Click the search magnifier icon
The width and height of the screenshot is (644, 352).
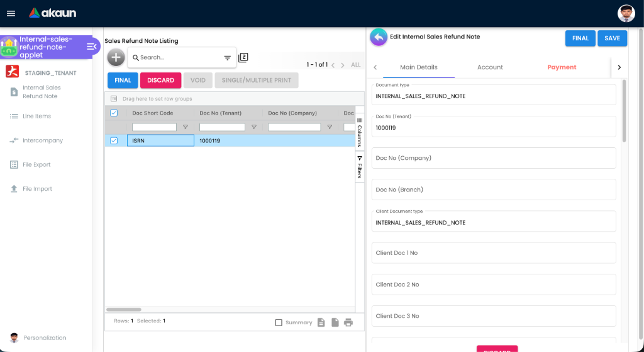pyautogui.click(x=136, y=58)
